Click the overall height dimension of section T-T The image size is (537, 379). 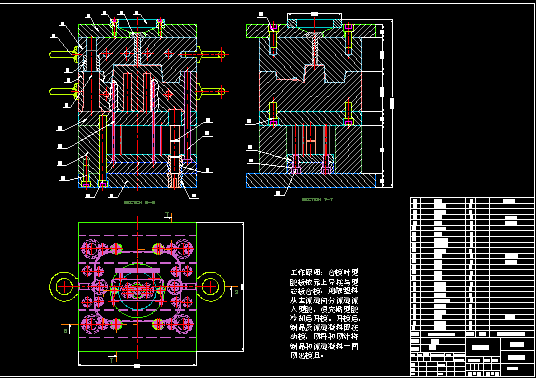[392, 103]
